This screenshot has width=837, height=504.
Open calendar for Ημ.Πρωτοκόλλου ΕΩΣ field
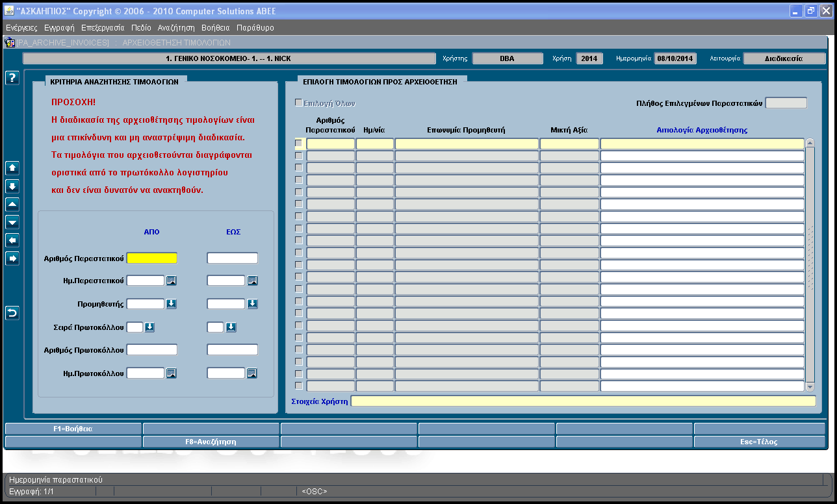tap(252, 373)
